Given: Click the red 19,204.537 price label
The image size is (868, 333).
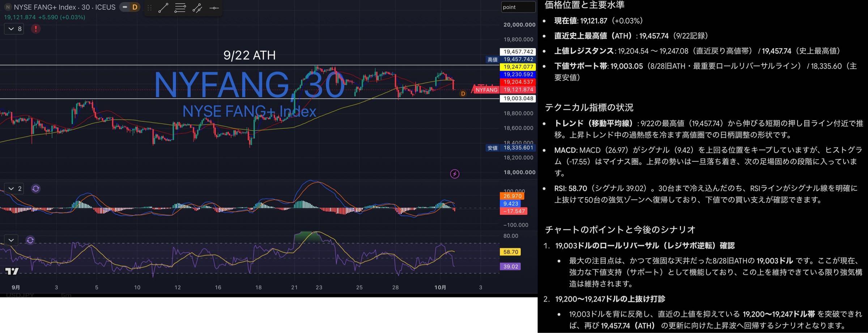Looking at the screenshot, I should [x=518, y=82].
